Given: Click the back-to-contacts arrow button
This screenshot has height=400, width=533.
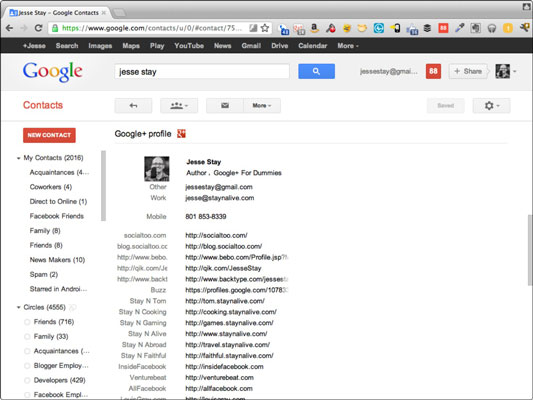Looking at the screenshot, I should [x=133, y=106].
